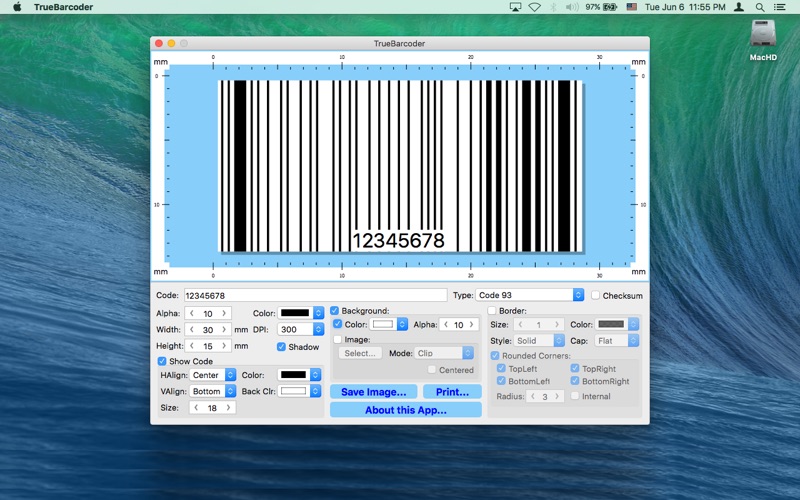The height and width of the screenshot is (500, 800).
Task: Click the menu bar date and time
Action: [685, 7]
